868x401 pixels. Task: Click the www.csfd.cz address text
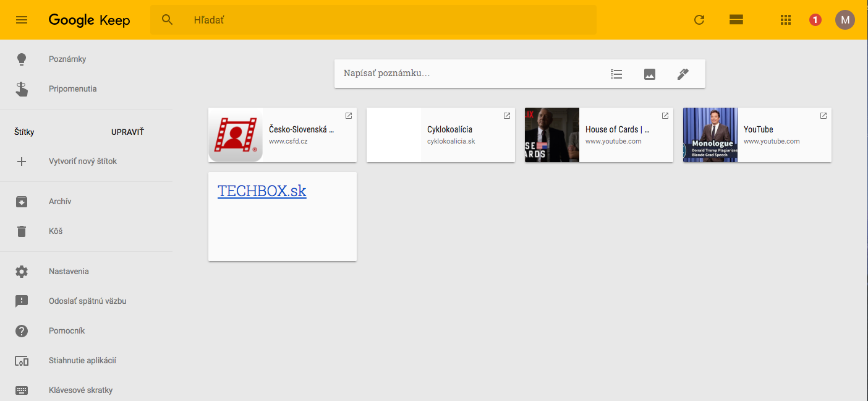click(288, 141)
